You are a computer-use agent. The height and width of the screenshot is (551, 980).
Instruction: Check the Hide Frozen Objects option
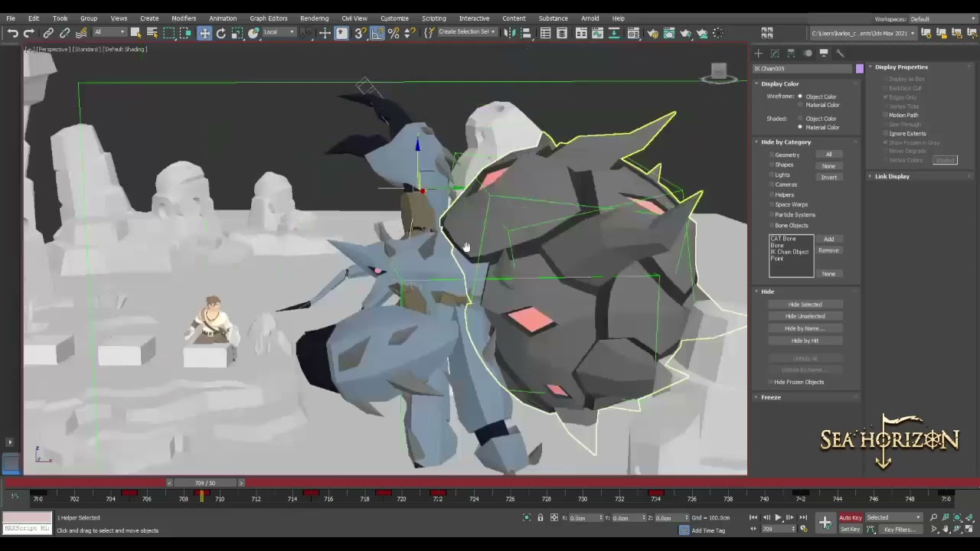pos(771,382)
